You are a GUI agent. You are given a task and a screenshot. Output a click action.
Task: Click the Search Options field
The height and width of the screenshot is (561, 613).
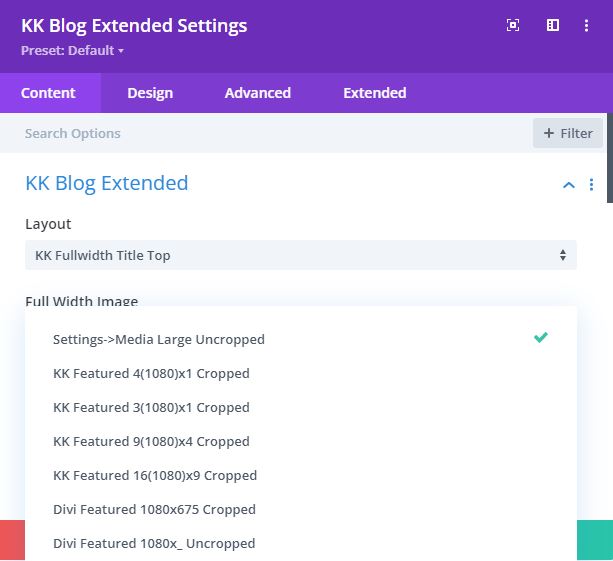pyautogui.click(x=266, y=133)
